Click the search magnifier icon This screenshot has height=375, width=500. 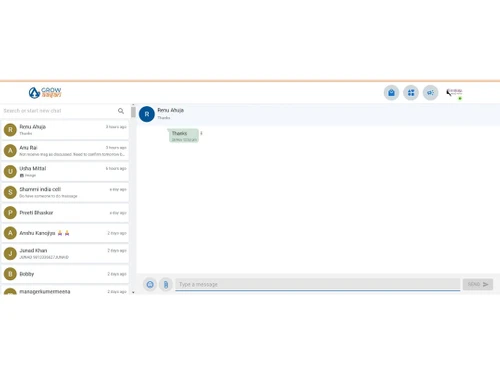(121, 111)
